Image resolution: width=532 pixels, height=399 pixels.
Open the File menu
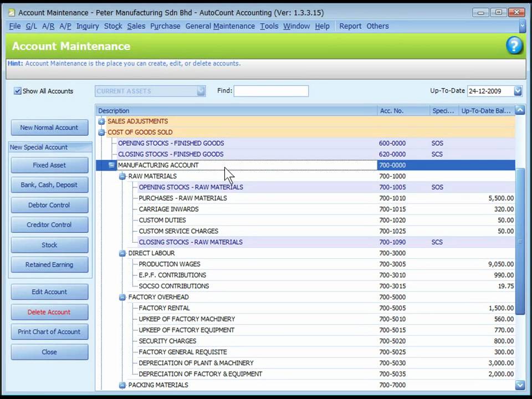pyautogui.click(x=14, y=26)
